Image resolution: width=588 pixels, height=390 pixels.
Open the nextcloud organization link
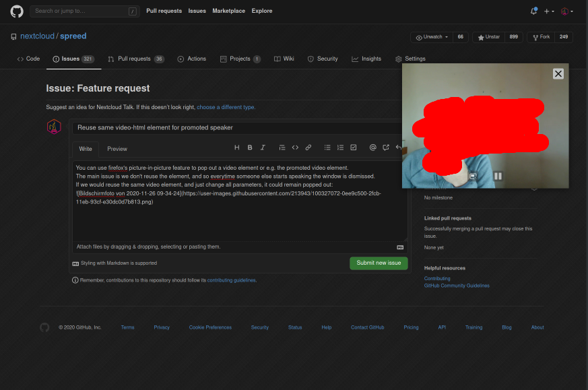[37, 36]
